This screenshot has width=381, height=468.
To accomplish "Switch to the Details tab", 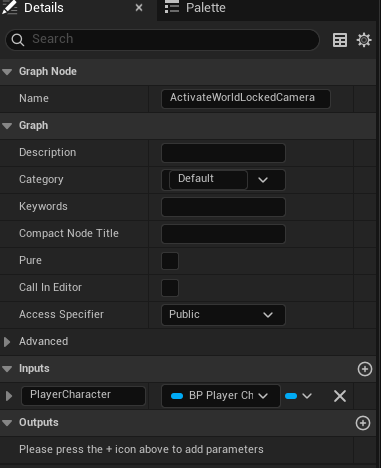I will tap(44, 8).
